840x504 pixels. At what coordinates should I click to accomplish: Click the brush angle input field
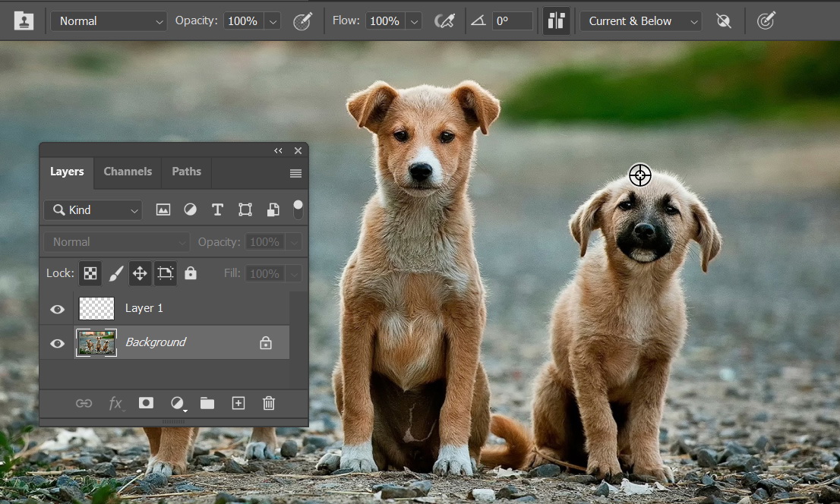pyautogui.click(x=513, y=21)
